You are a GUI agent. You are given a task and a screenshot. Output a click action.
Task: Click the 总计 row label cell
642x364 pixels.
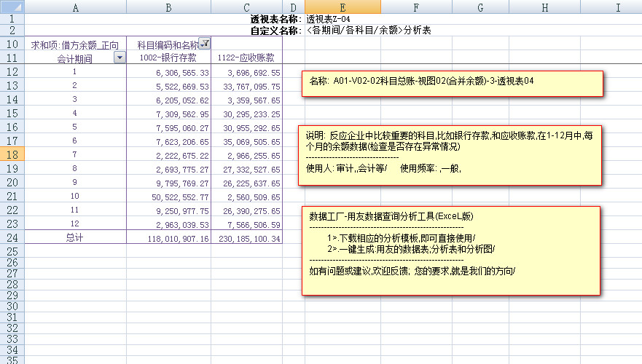point(75,238)
